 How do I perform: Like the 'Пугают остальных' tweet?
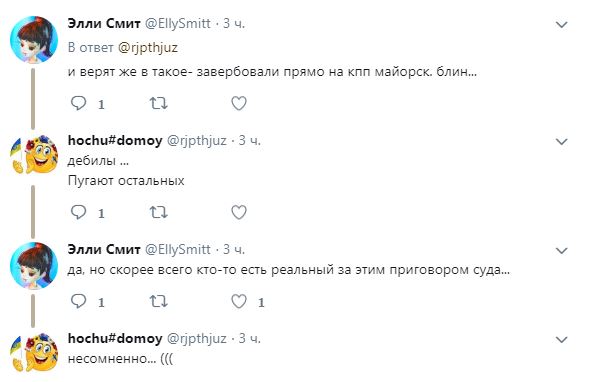pos(239,212)
